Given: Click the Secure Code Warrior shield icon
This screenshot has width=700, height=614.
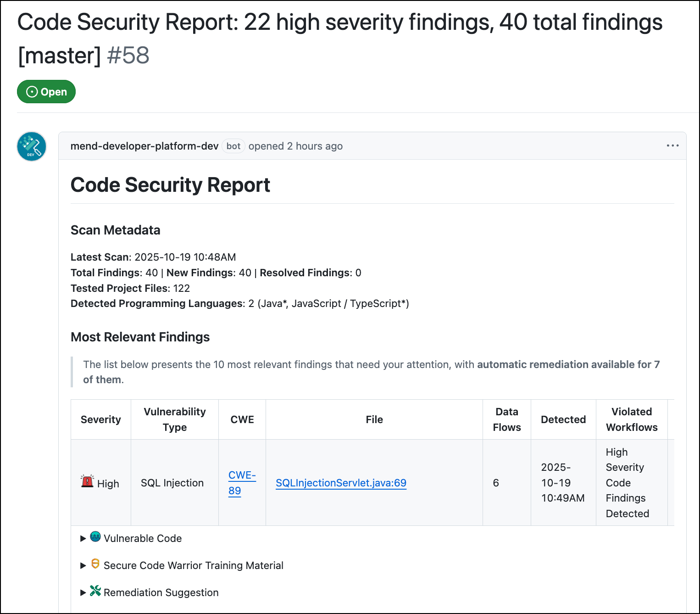Looking at the screenshot, I should (95, 564).
